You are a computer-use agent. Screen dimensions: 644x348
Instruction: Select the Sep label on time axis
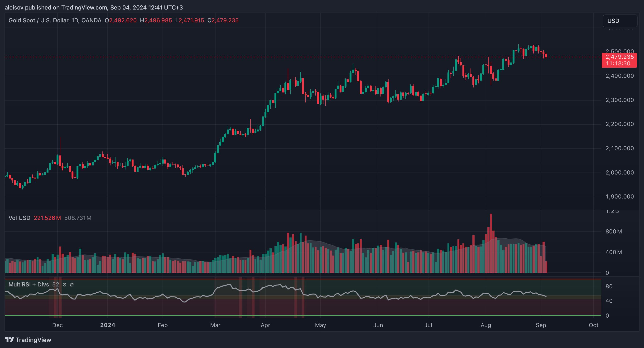coord(541,325)
